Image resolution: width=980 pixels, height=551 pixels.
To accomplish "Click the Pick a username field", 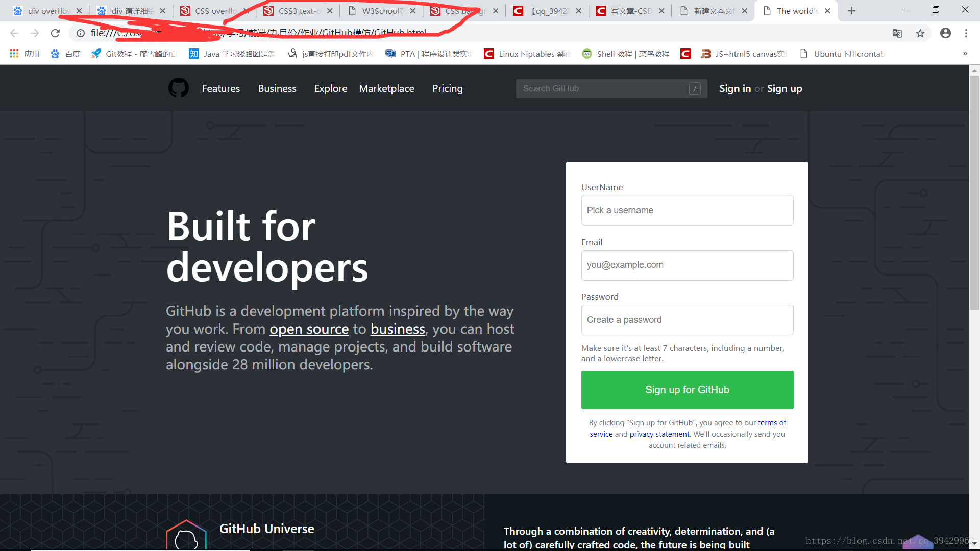I will [x=687, y=210].
